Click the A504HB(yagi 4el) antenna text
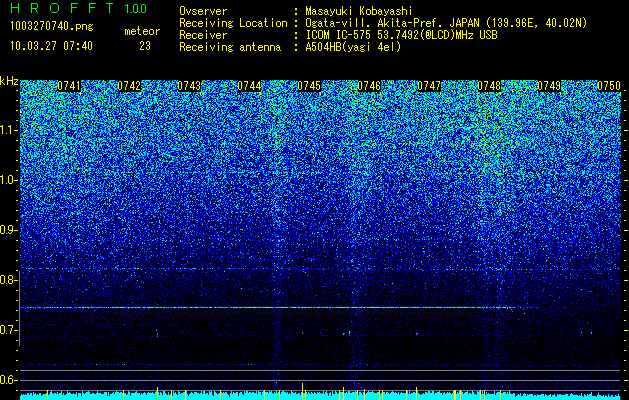Viewport: 629px width, 400px height. click(x=353, y=47)
